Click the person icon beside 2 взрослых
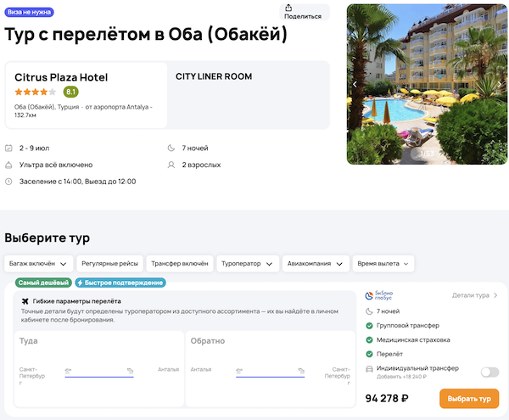 171,165
